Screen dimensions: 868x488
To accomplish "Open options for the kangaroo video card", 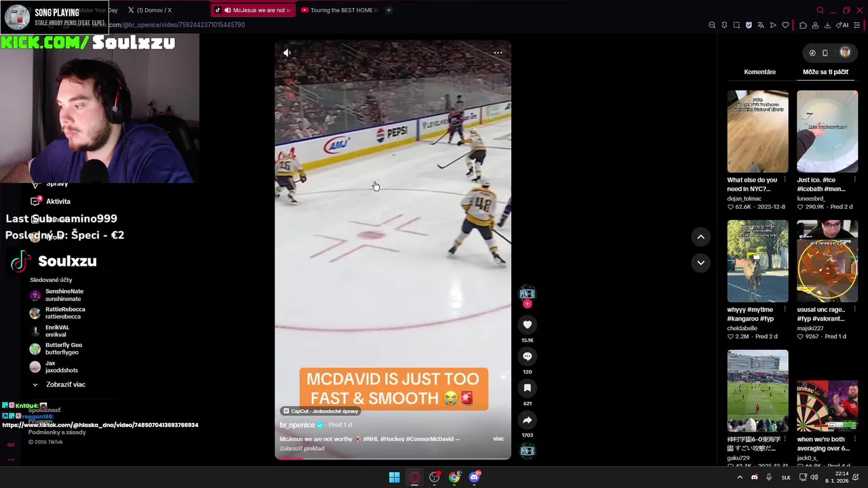I will 785,310.
